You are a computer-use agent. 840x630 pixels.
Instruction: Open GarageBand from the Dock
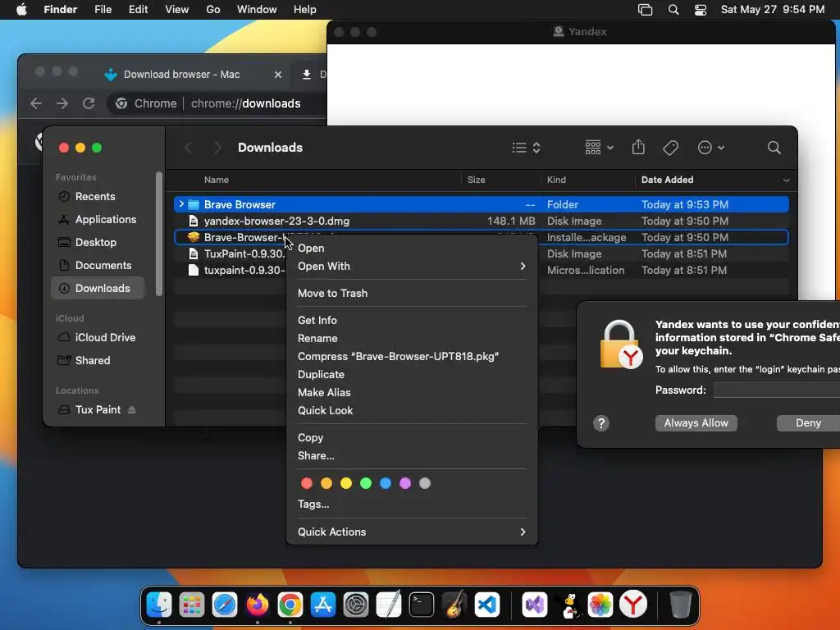[x=454, y=605]
